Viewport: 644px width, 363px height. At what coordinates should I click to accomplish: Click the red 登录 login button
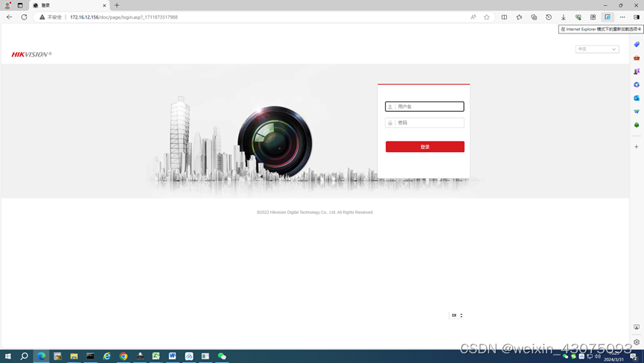click(424, 147)
